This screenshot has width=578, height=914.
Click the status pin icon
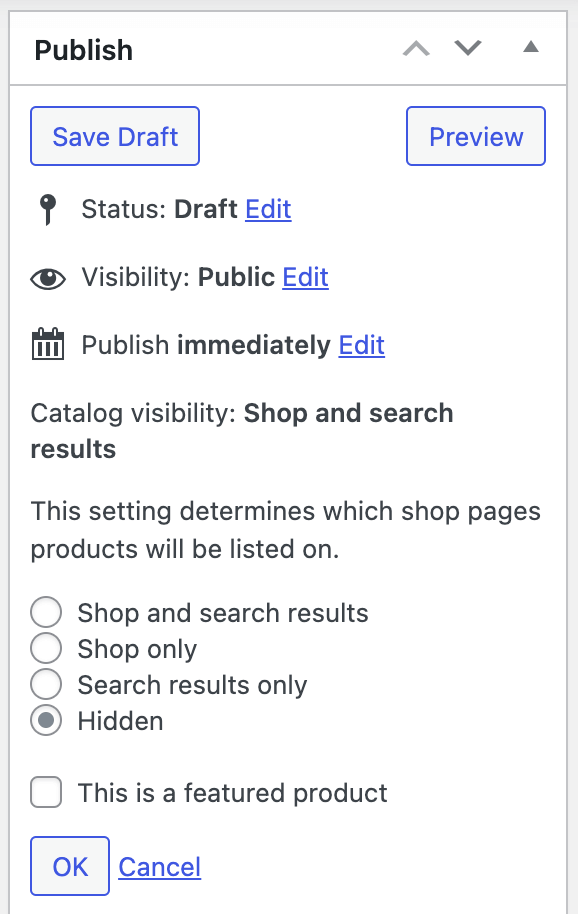coord(48,209)
